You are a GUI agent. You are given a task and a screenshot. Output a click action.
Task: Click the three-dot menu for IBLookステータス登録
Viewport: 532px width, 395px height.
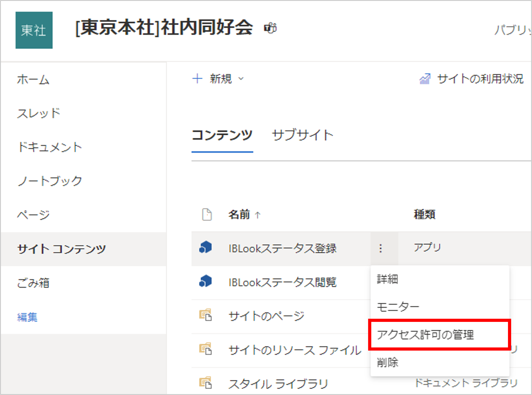[380, 249]
